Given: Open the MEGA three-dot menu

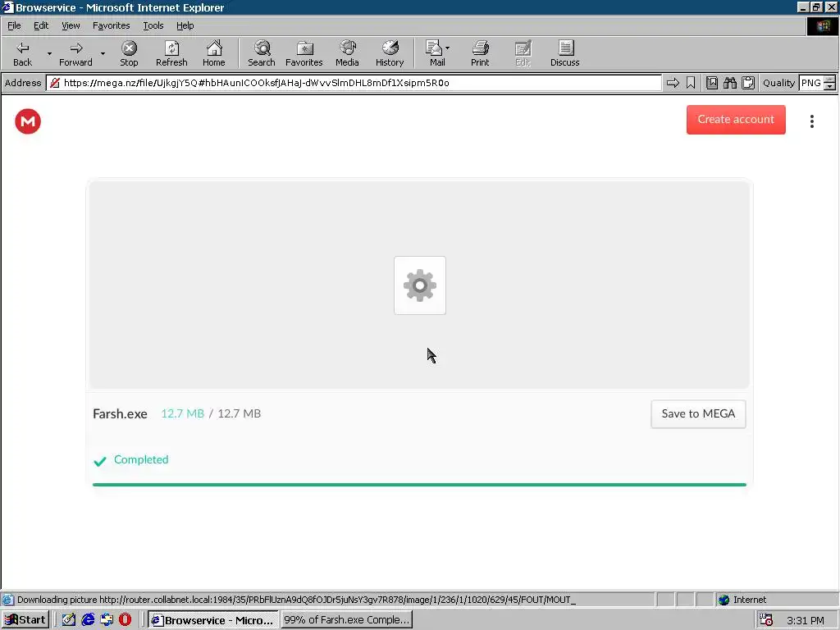Looking at the screenshot, I should point(812,121).
